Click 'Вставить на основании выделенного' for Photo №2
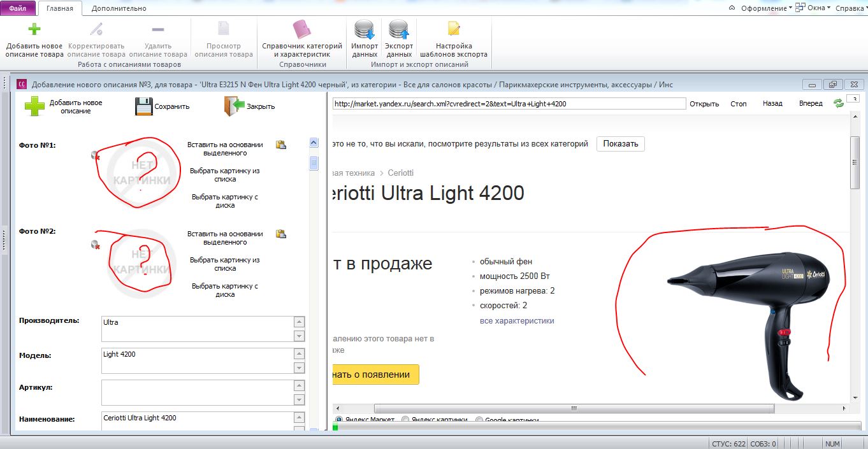The image size is (868, 449). pyautogui.click(x=225, y=238)
